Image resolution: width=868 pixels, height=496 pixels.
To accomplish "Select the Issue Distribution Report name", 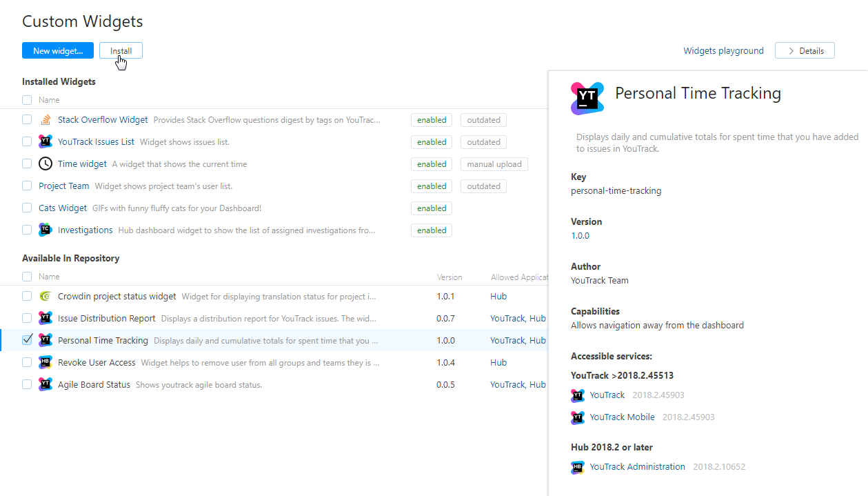I will (107, 319).
